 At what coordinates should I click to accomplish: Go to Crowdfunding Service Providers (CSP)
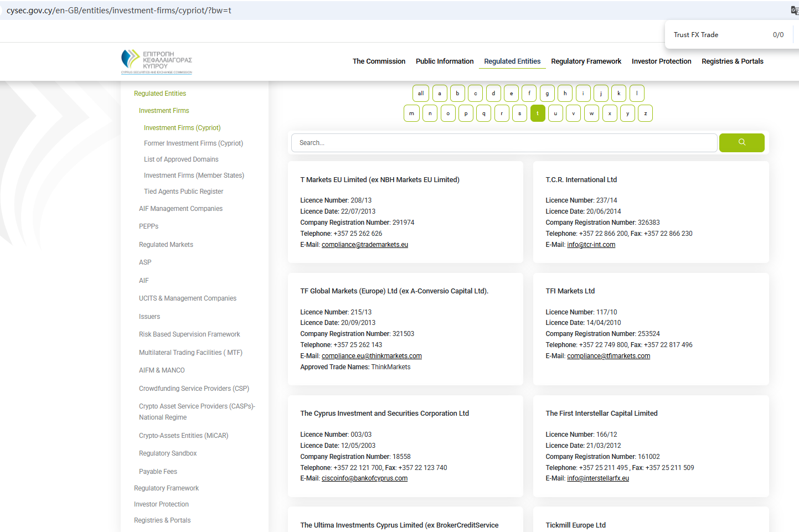[x=194, y=389]
